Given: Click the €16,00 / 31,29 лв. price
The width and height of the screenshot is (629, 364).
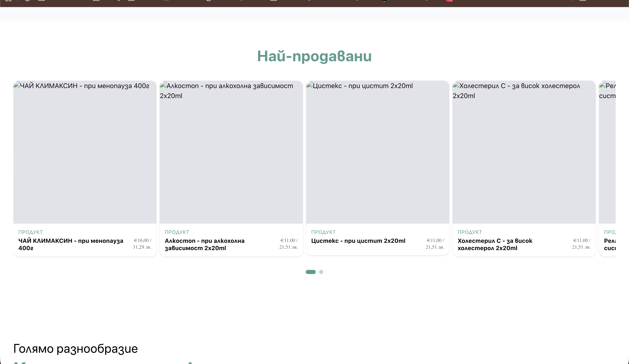Looking at the screenshot, I should [142, 243].
